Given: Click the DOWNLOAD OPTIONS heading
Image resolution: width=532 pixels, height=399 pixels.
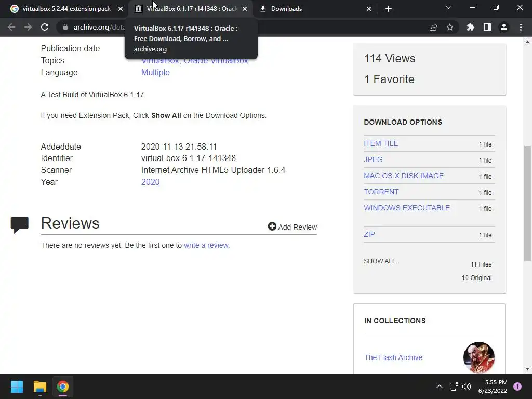Looking at the screenshot, I should point(403,122).
